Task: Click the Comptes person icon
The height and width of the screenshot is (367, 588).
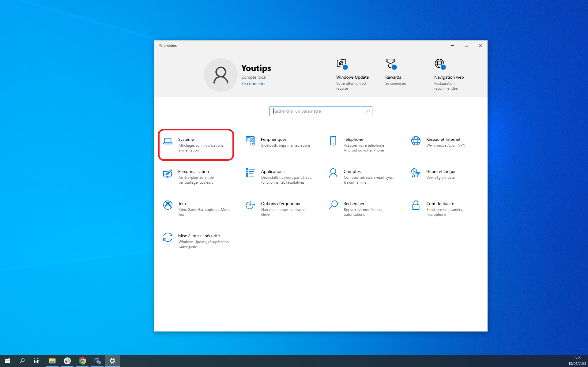Action: point(333,173)
